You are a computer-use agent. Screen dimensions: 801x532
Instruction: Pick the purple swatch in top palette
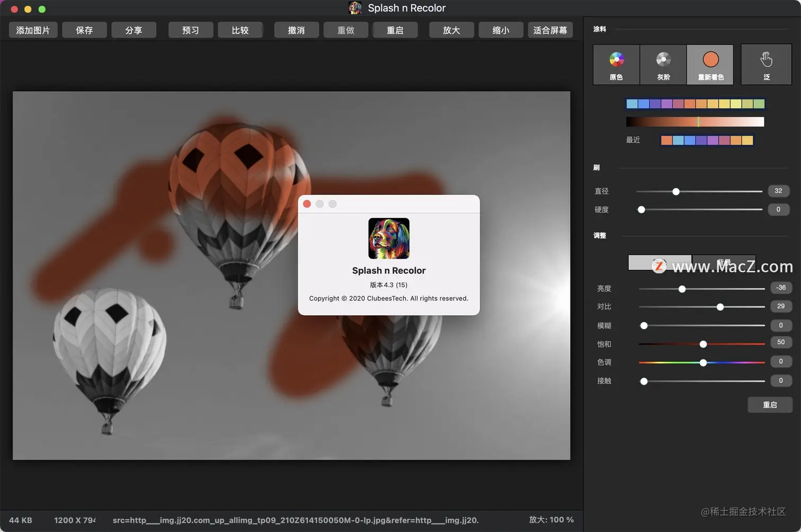(666, 104)
